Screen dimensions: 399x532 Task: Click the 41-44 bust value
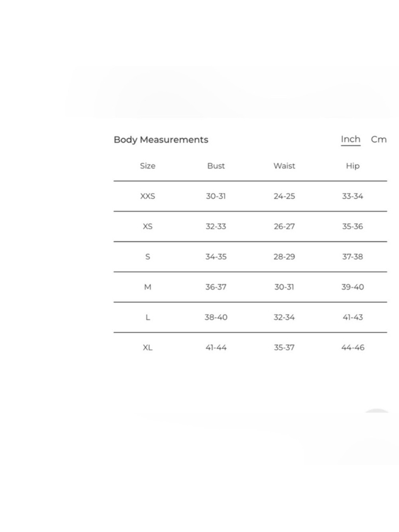coord(216,348)
